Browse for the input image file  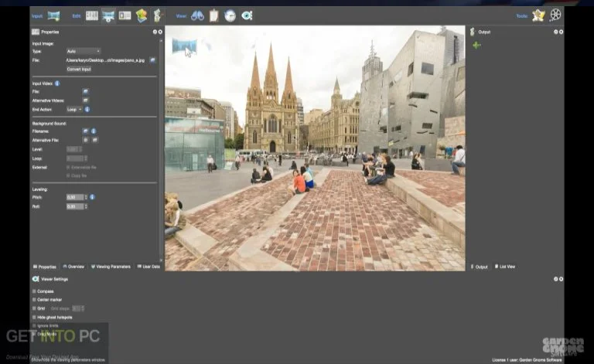152,60
